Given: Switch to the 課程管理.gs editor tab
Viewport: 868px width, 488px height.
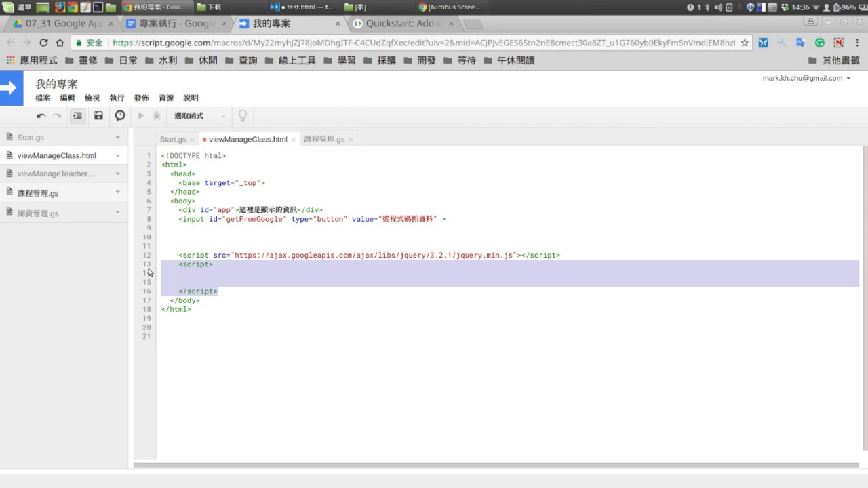Looking at the screenshot, I should (x=324, y=139).
